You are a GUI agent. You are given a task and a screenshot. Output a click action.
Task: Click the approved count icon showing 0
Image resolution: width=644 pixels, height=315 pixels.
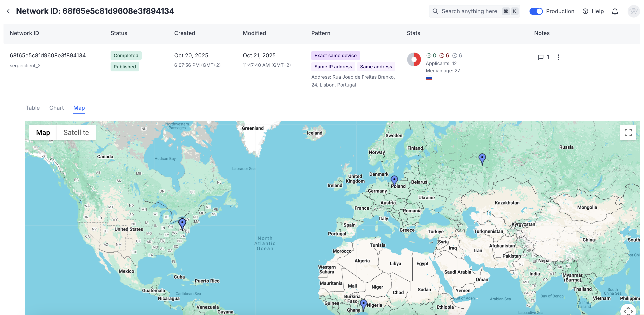(429, 56)
